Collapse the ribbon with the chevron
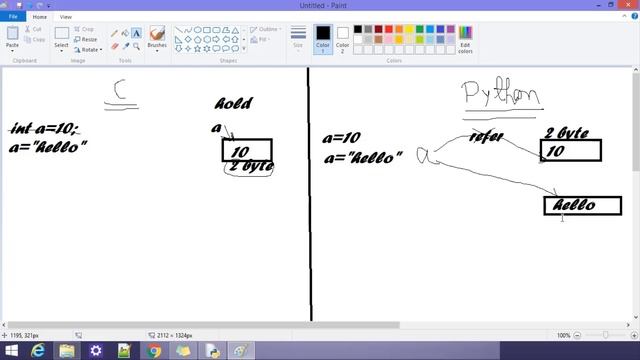Image resolution: width=640 pixels, height=360 pixels. (x=624, y=16)
